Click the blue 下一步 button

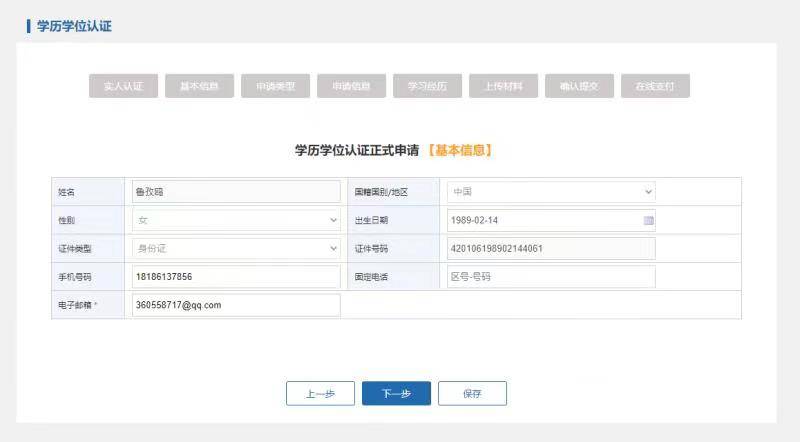[396, 394]
